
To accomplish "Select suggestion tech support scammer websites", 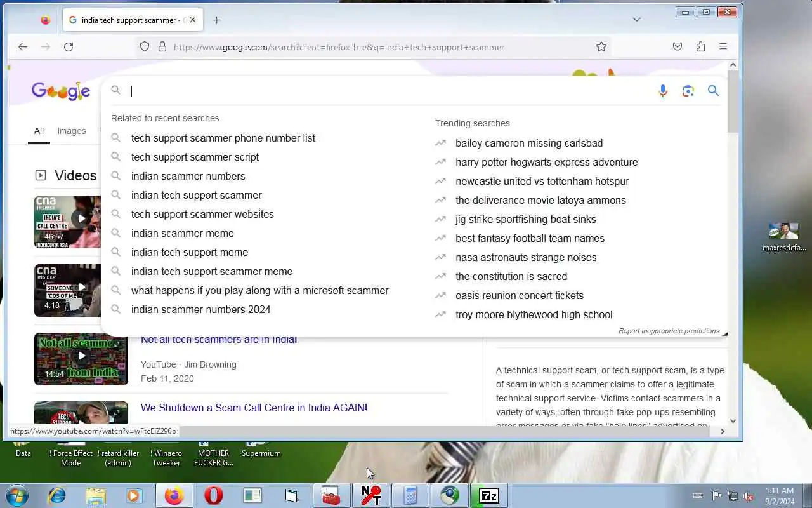I will point(202,214).
